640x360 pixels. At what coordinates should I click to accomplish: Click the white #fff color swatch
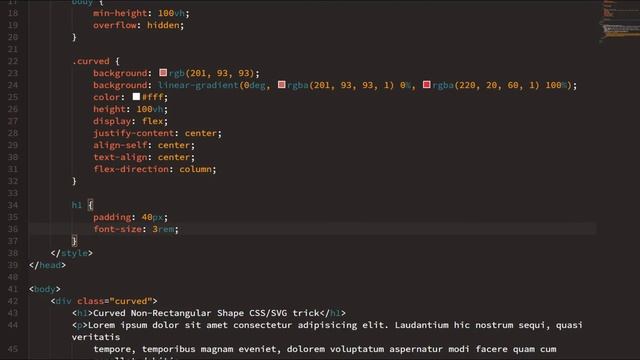pyautogui.click(x=136, y=97)
